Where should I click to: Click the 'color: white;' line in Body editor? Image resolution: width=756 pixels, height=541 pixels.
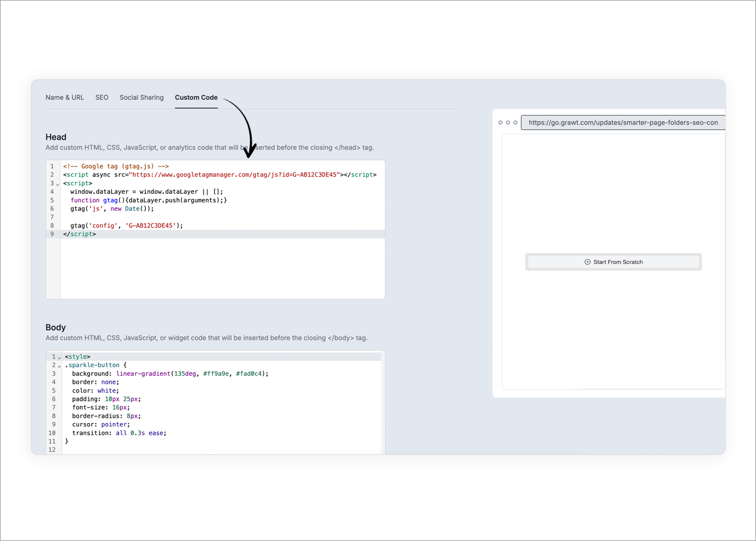point(96,391)
